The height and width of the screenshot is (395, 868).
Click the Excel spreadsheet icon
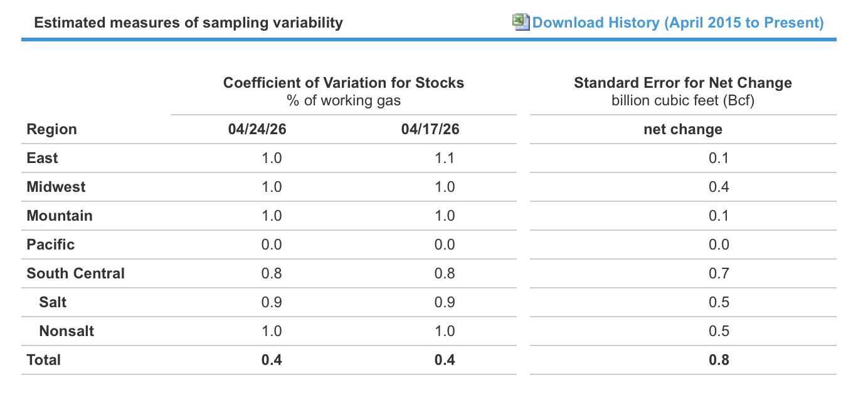[521, 22]
